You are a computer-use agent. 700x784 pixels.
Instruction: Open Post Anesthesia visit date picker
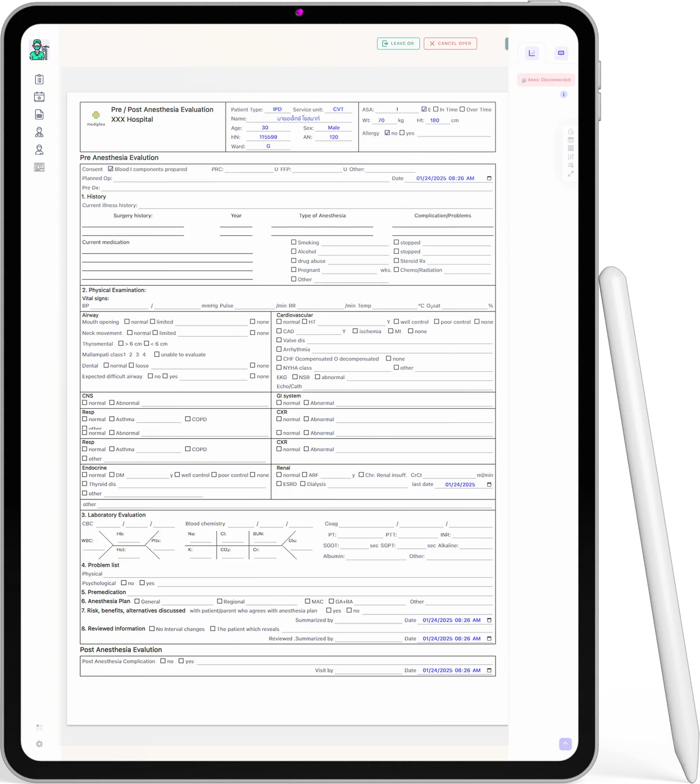489,670
